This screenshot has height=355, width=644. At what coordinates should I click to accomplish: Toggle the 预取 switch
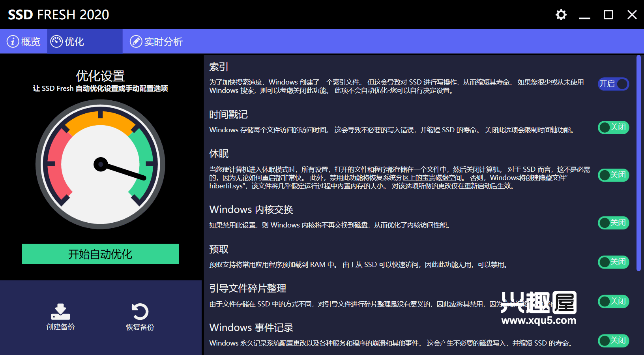[614, 262]
